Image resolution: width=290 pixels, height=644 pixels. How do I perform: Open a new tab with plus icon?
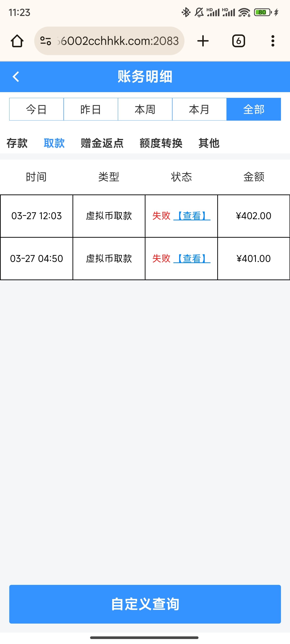203,41
